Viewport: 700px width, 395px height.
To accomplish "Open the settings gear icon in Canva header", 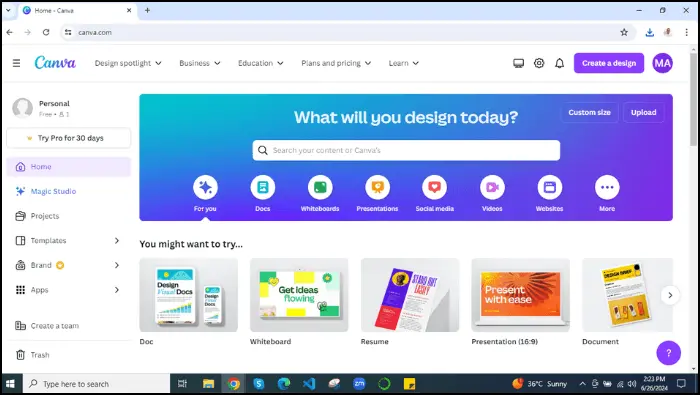I will pos(539,63).
